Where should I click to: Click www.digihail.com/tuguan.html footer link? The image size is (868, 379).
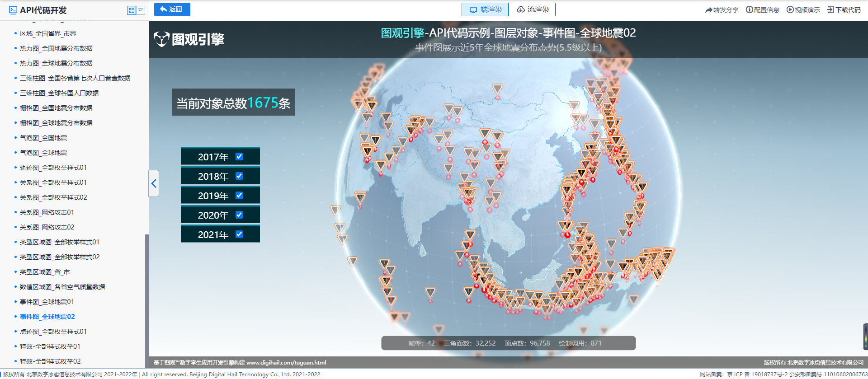click(x=286, y=363)
